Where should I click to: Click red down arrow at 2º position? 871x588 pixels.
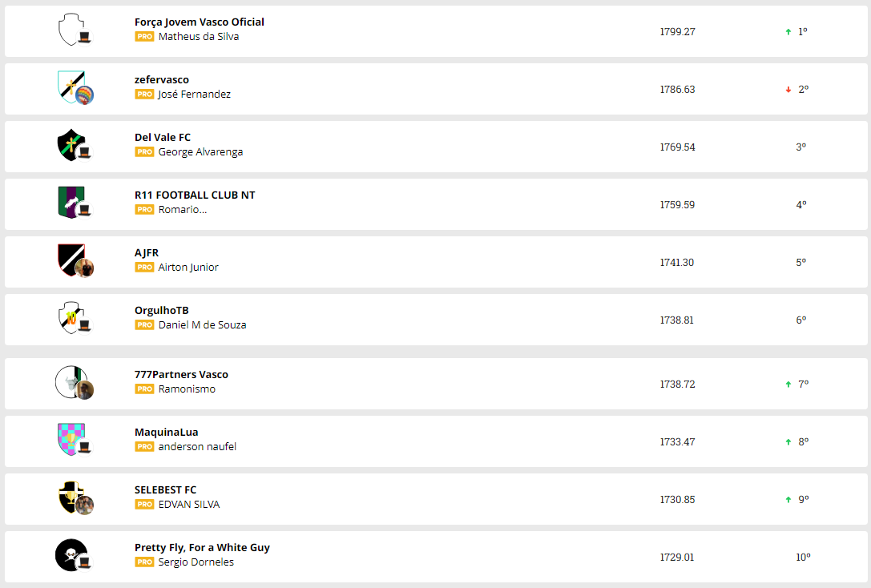788,90
